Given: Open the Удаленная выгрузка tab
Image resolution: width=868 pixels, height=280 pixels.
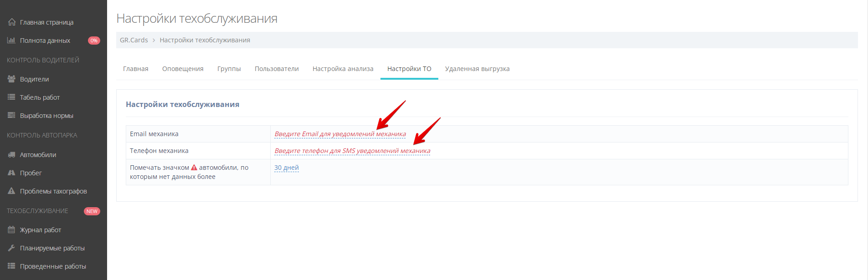Looking at the screenshot, I should tap(477, 69).
